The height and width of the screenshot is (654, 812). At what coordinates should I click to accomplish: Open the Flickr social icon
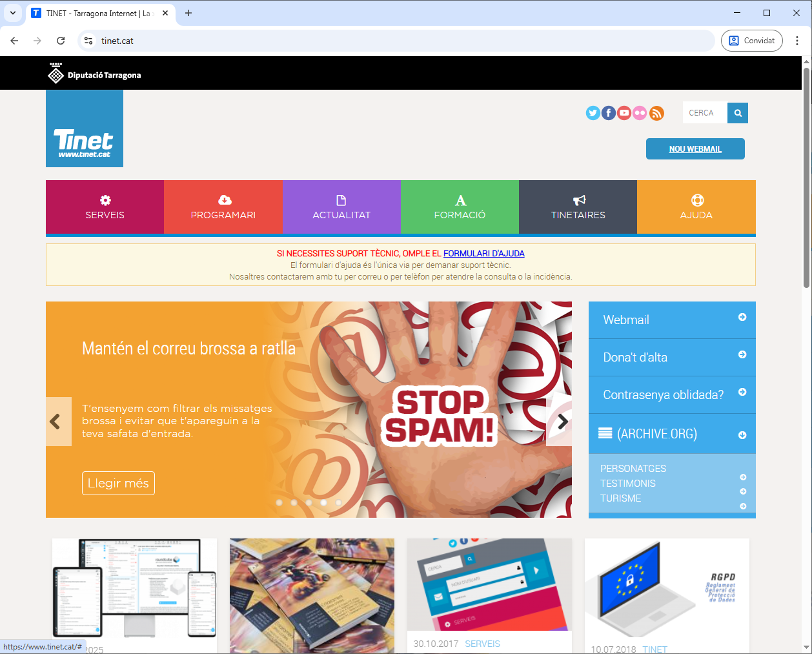(x=640, y=113)
